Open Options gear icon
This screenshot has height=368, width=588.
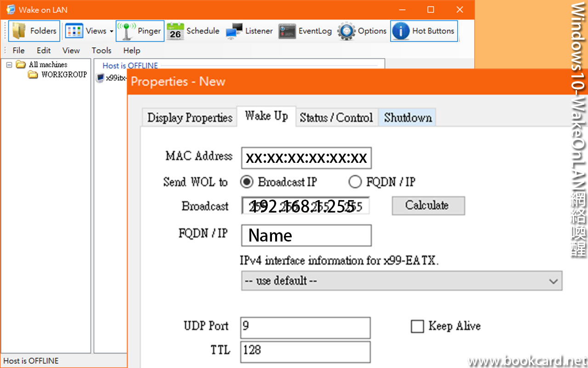click(346, 31)
